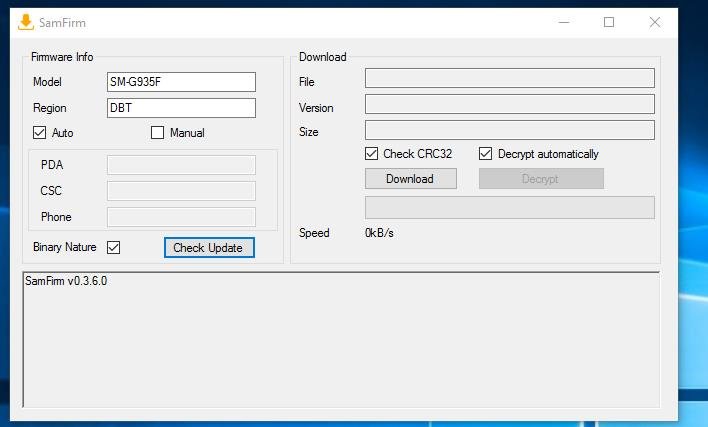Screen dimensions: 708x427
Task: Toggle the Binary Nature checkbox
Action: [x=113, y=247]
